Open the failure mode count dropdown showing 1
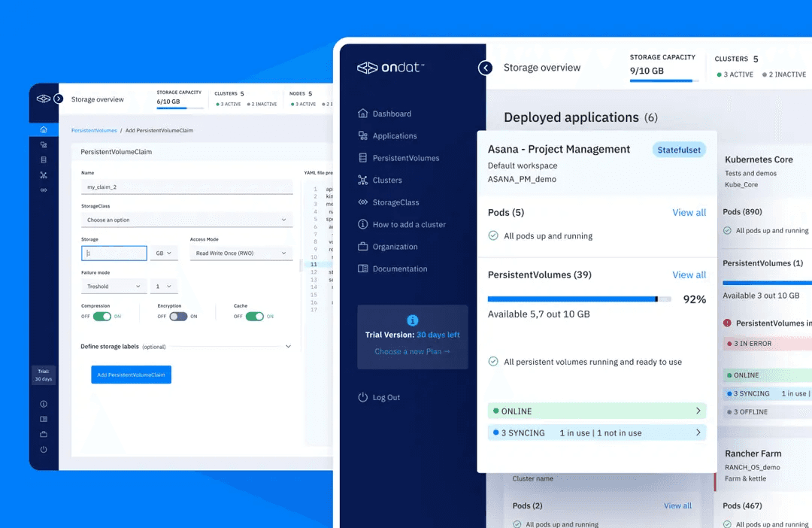The image size is (812, 528). 164,286
